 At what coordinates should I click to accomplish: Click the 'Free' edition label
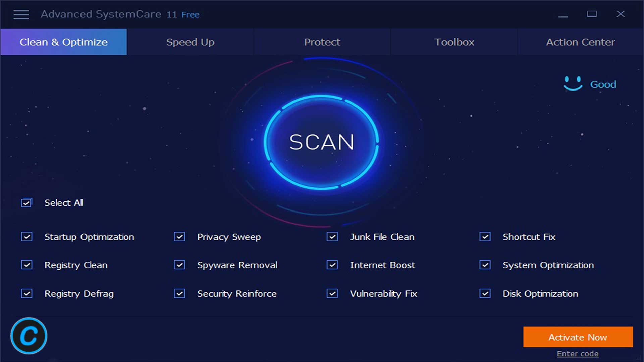coord(191,15)
